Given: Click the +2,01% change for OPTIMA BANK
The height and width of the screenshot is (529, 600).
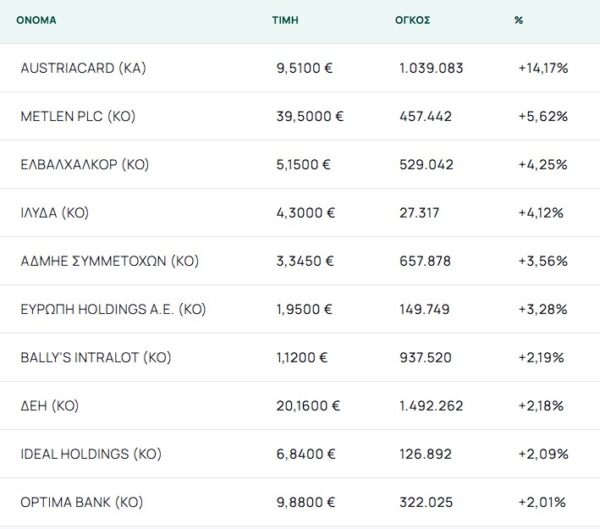Looking at the screenshot, I should pos(542,502).
